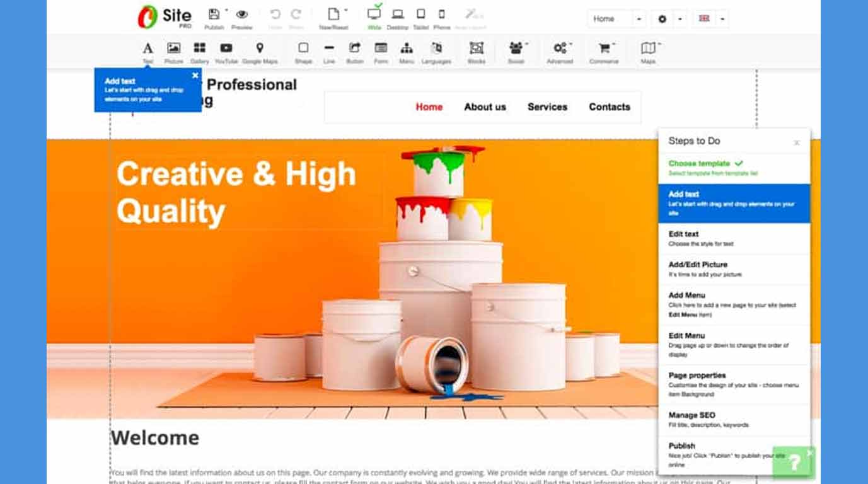Open the Commerce elements dropdown
The image size is (868, 484).
click(604, 52)
